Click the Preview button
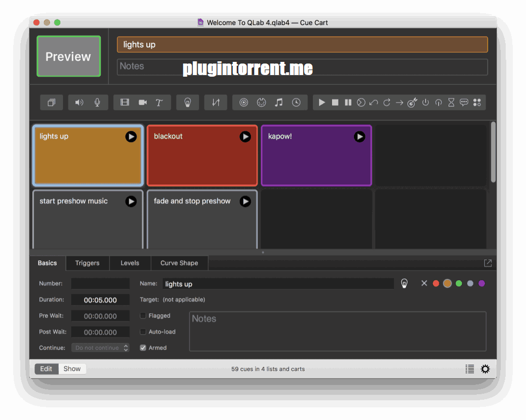The image size is (526, 420). pos(69,56)
